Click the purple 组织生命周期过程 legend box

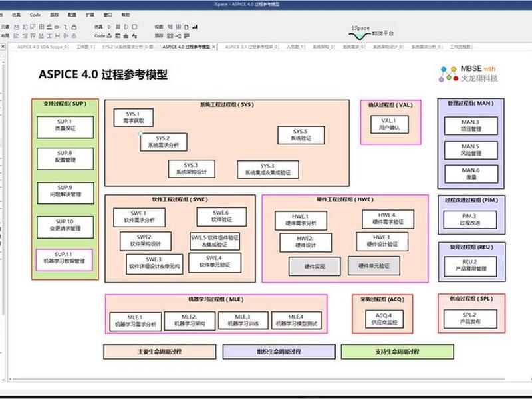point(279,352)
